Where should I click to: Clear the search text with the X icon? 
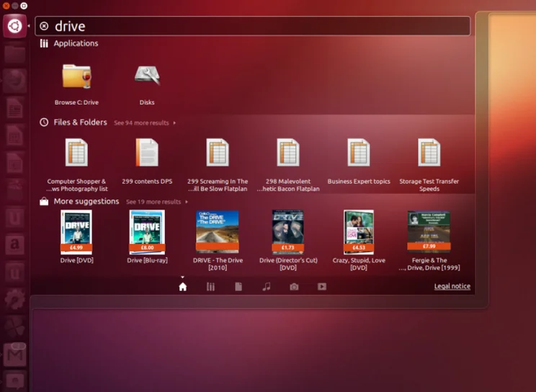tap(44, 27)
